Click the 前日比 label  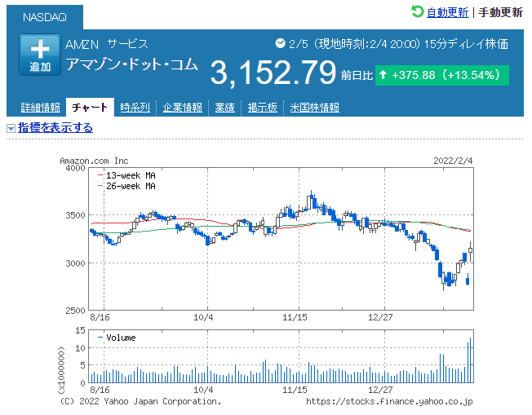tap(357, 75)
